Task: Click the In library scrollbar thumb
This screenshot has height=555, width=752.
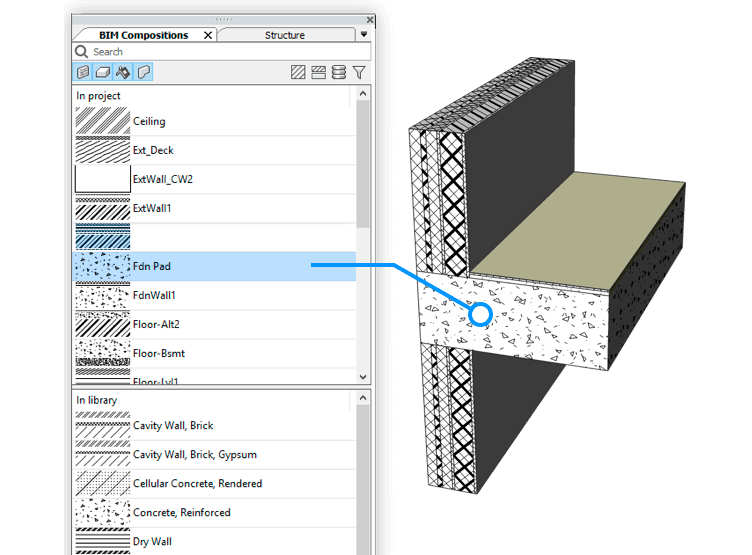Action: (363, 480)
